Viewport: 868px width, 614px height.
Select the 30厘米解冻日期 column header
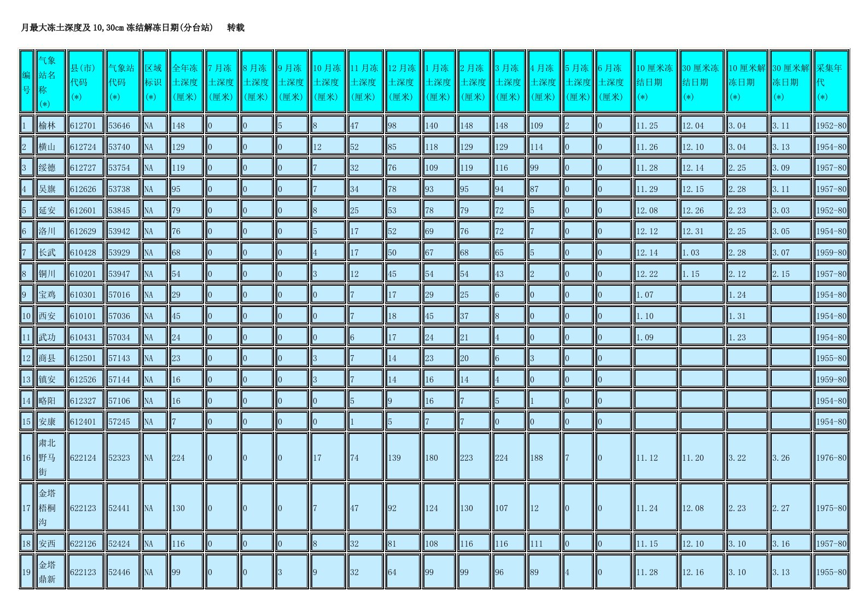coord(790,82)
